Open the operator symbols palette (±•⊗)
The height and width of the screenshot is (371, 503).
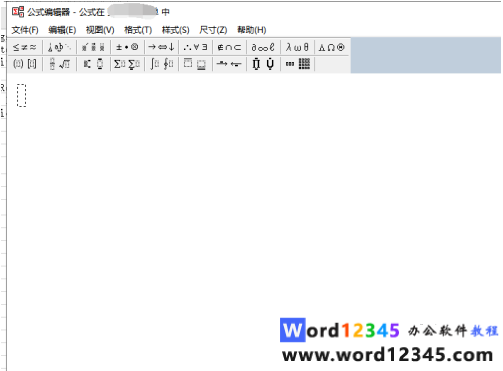(127, 47)
